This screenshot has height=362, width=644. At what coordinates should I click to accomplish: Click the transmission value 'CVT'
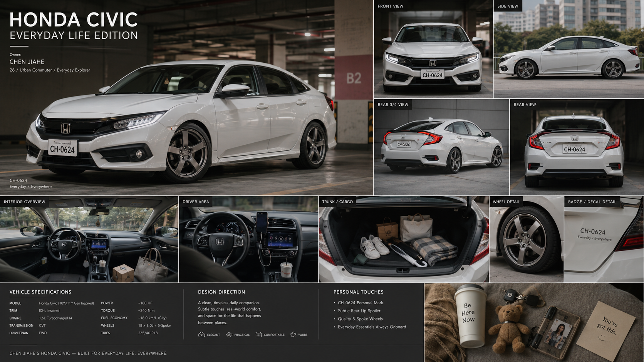[42, 325]
